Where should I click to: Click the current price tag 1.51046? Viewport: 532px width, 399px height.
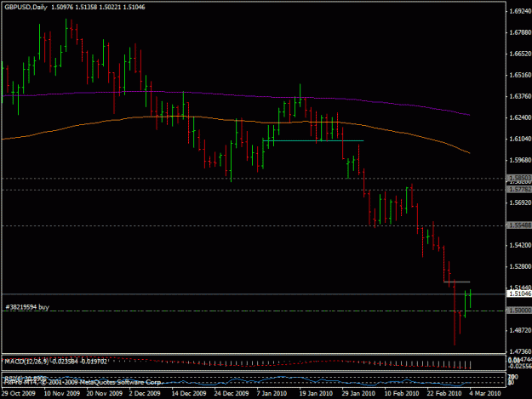(519, 294)
